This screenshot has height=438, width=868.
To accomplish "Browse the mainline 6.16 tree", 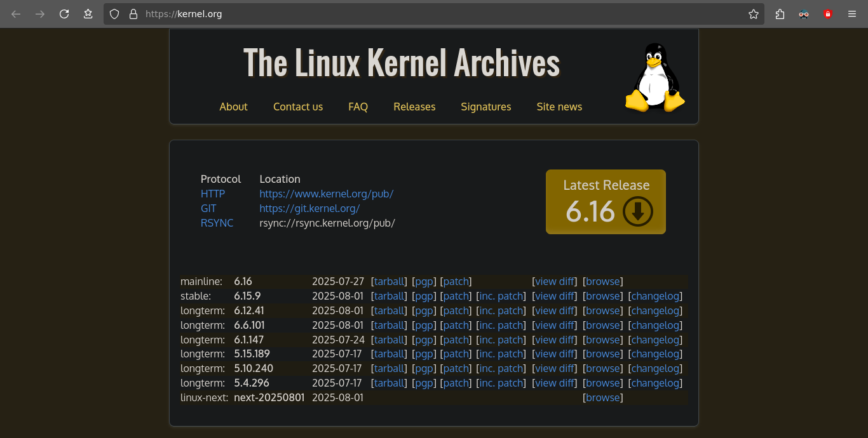I will tap(602, 281).
